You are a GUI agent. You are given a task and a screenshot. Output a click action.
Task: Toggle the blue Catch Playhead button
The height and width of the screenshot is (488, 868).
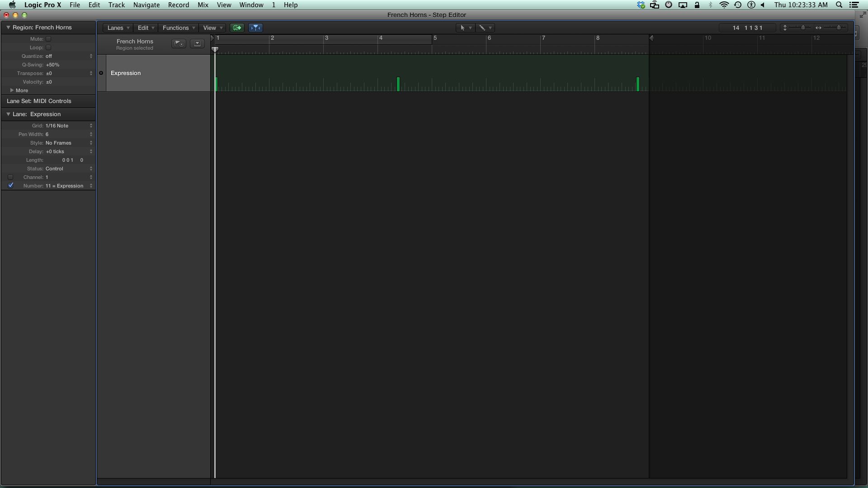[x=255, y=28]
